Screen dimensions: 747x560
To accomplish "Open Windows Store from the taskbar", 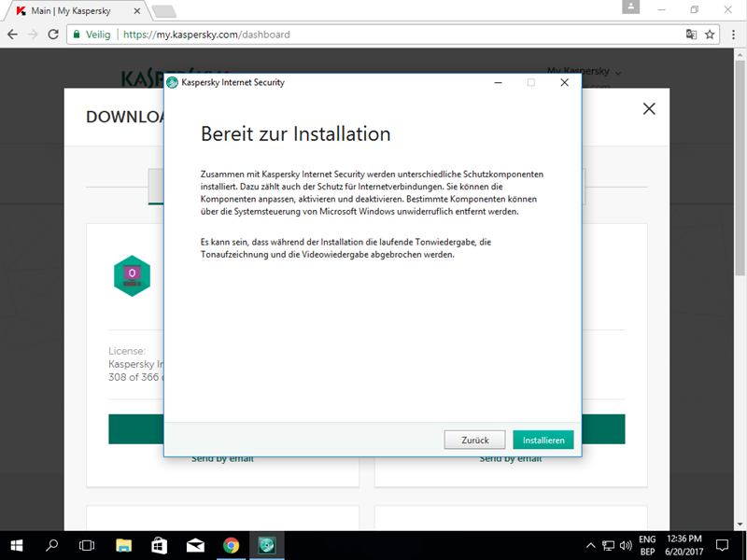I will pos(159,545).
